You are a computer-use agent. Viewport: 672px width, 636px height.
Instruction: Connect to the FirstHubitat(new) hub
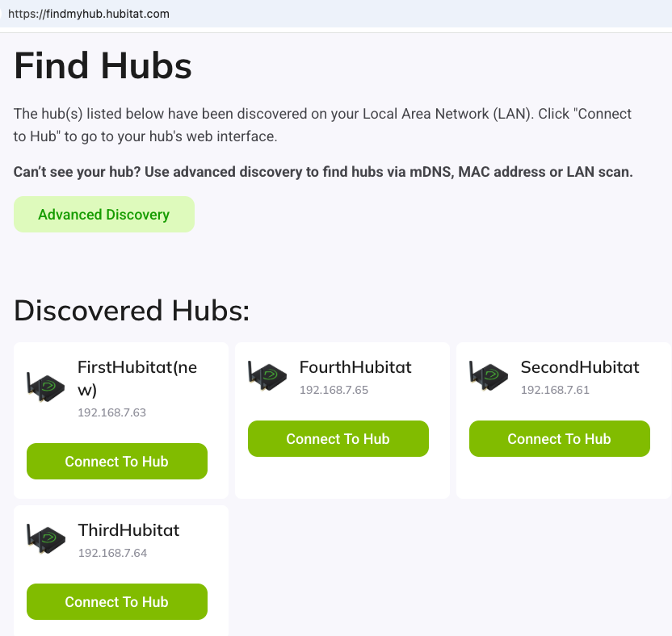[117, 461]
